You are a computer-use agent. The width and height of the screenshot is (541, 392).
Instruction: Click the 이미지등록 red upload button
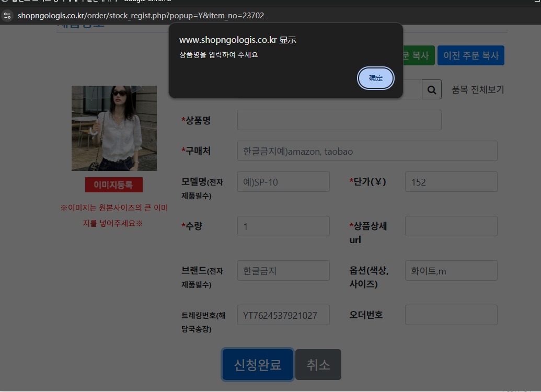114,185
